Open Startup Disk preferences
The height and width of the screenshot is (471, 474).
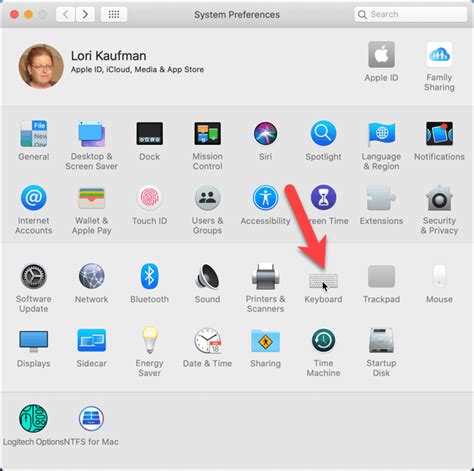click(381, 340)
